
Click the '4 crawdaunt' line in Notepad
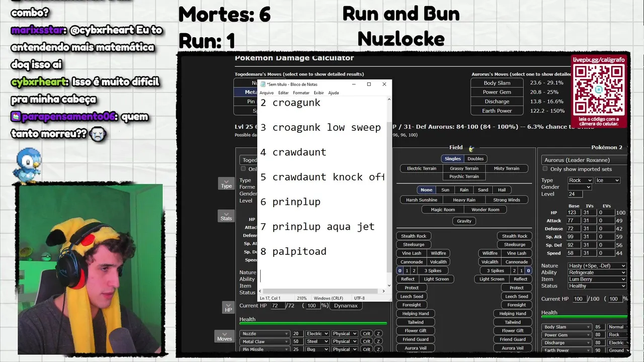point(293,152)
